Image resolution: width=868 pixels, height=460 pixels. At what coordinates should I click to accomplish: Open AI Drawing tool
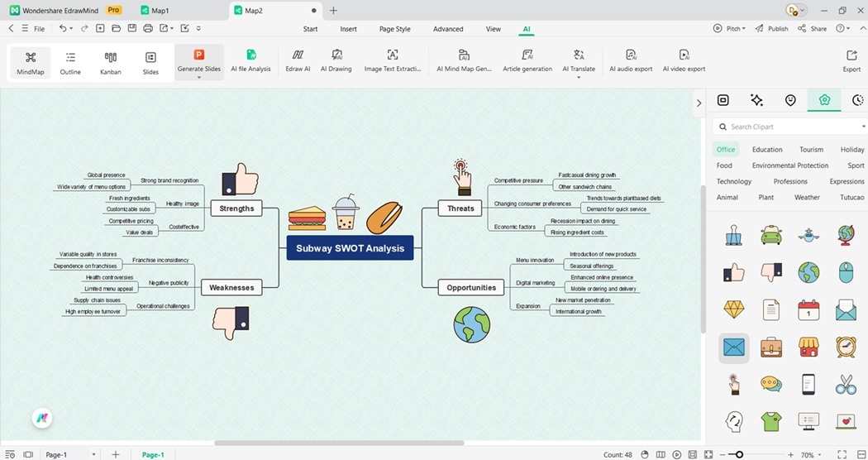[x=336, y=61]
